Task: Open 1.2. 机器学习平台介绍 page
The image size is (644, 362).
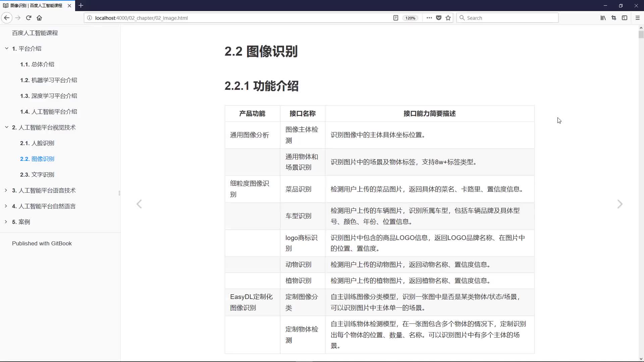Action: 49,80
